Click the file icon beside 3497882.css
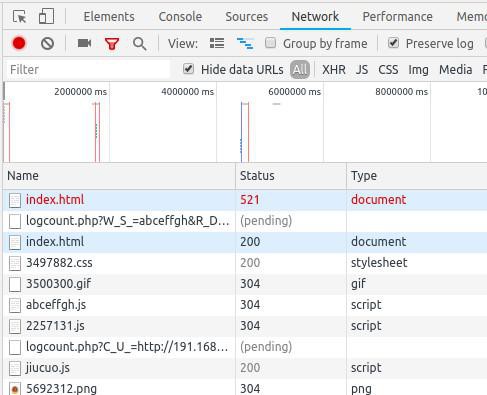Image resolution: width=487 pixels, height=395 pixels. [15, 263]
